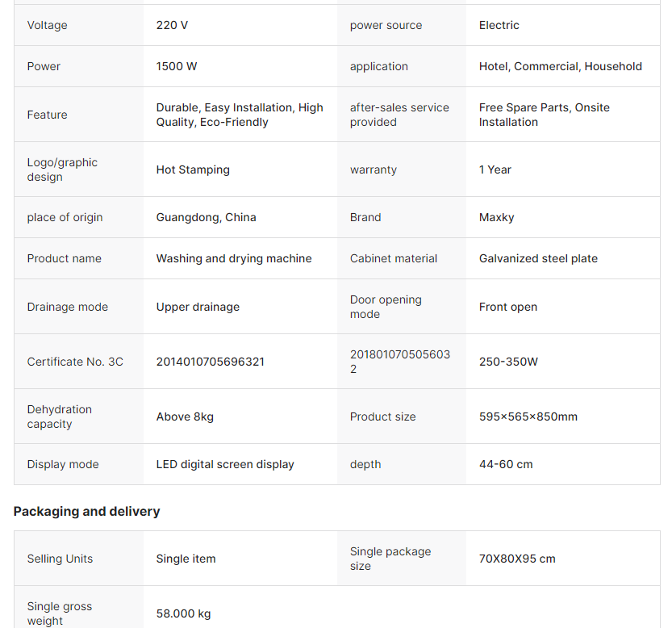Click the "Above 8kg" dehydration capacity
This screenshot has width=672, height=628.
[x=185, y=417]
